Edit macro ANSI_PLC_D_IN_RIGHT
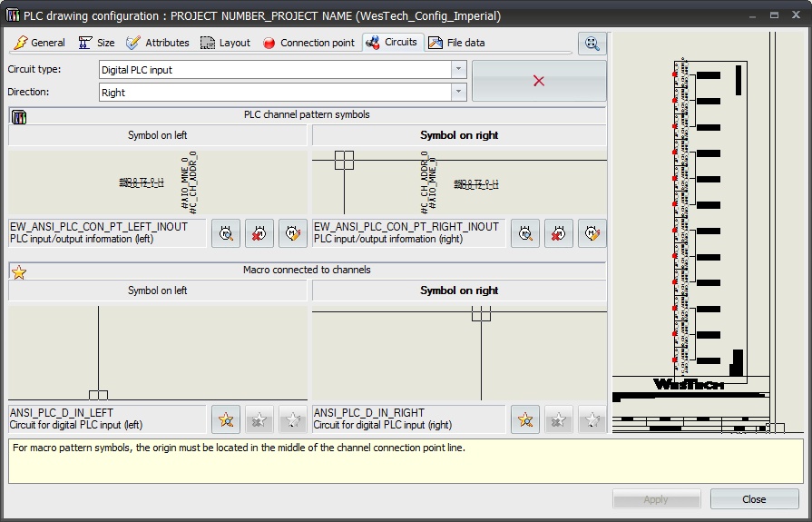 coord(592,419)
